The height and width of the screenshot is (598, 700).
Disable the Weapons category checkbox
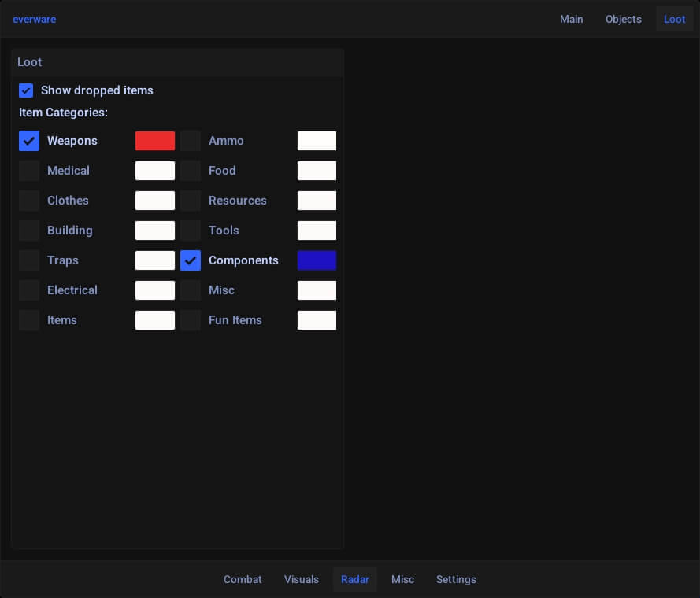pyautogui.click(x=29, y=141)
